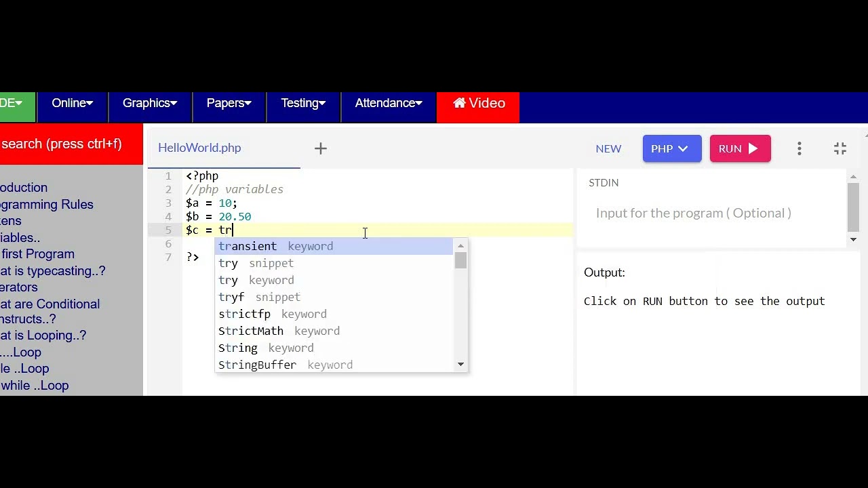Expand the Testing menu
This screenshot has height=488, width=868.
(x=303, y=103)
